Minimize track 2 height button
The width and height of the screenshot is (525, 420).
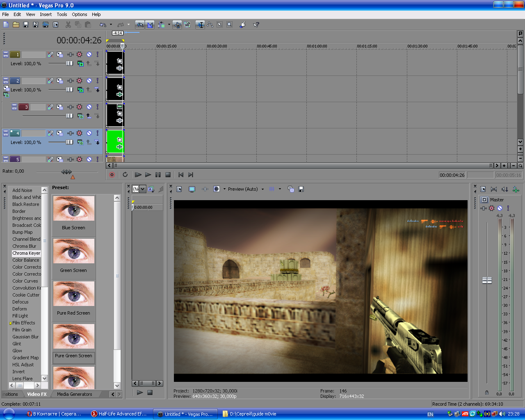click(x=6, y=79)
